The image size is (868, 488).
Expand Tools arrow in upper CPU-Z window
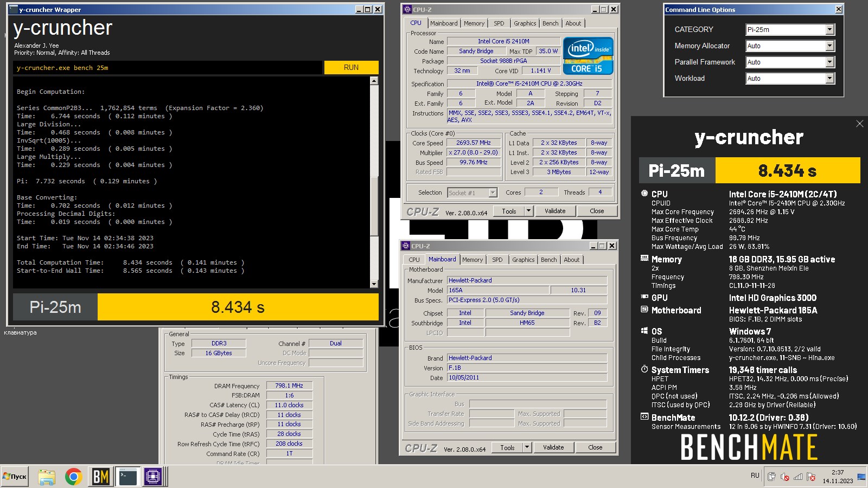[x=529, y=211]
